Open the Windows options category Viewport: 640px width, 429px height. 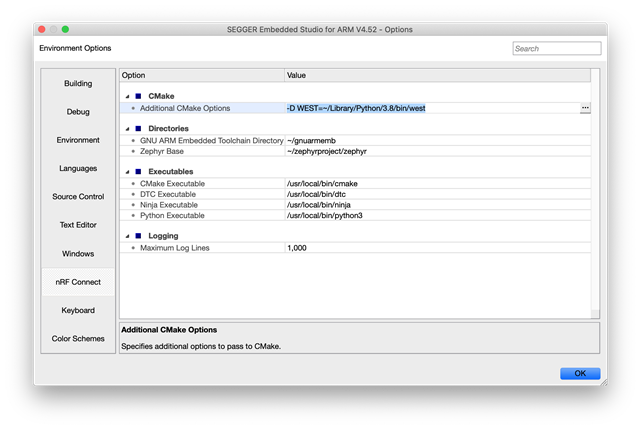(78, 253)
